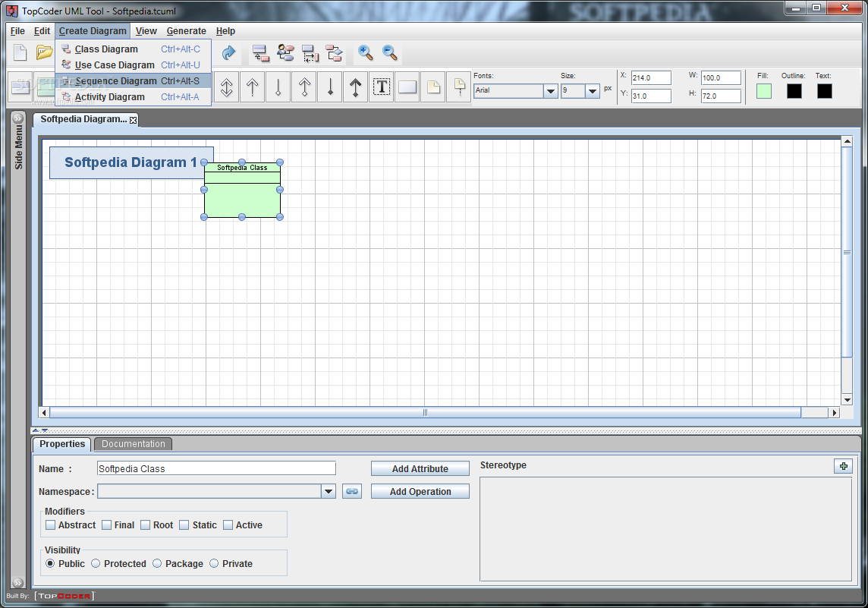The width and height of the screenshot is (868, 608).
Task: Open the Edit menu
Action: (42, 31)
